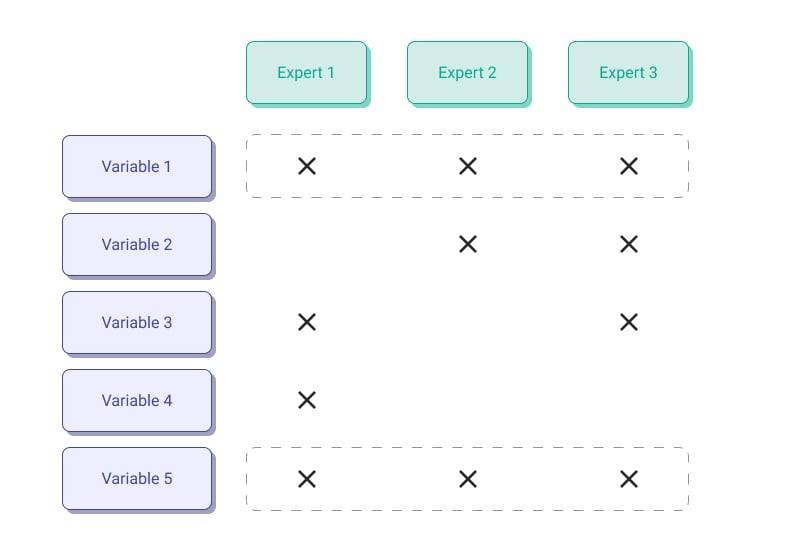The width and height of the screenshot is (810, 551).
Task: Click the X for Variable 5 under Expert 3
Action: point(629,479)
